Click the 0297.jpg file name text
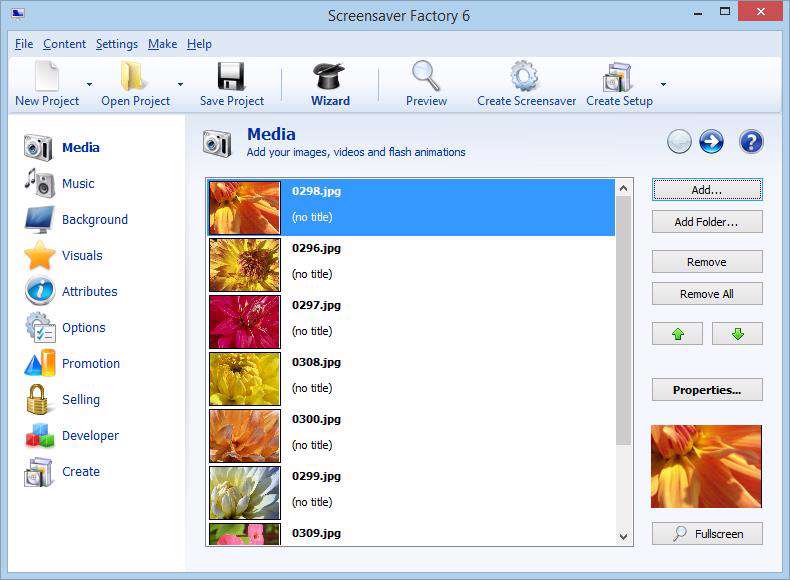This screenshot has height=580, width=790. click(x=316, y=305)
